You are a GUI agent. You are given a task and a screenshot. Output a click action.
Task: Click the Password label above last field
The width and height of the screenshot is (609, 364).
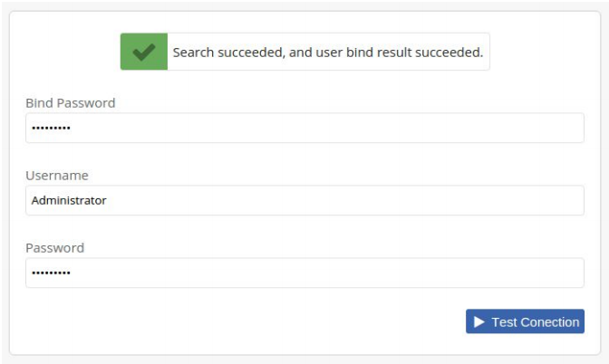click(x=54, y=248)
